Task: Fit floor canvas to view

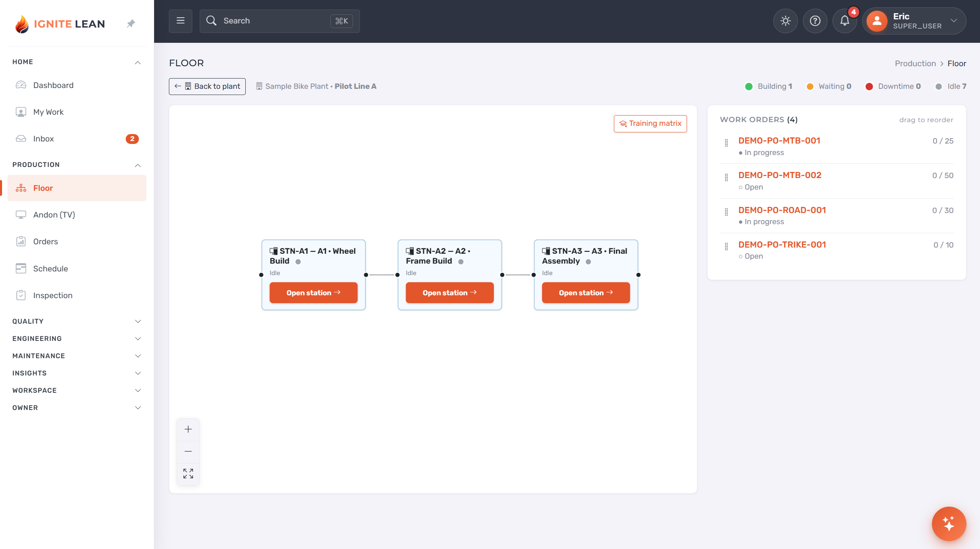Action: (x=188, y=473)
